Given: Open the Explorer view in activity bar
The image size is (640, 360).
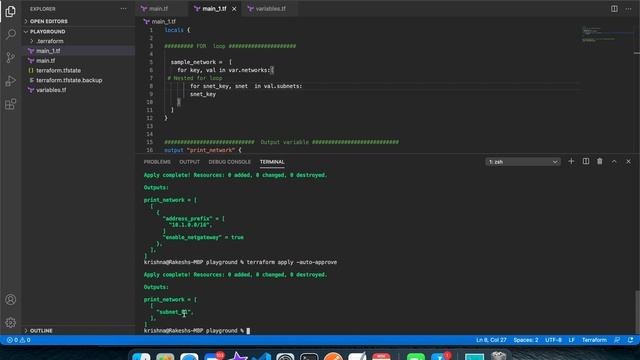Looking at the screenshot, I should coord(11,11).
